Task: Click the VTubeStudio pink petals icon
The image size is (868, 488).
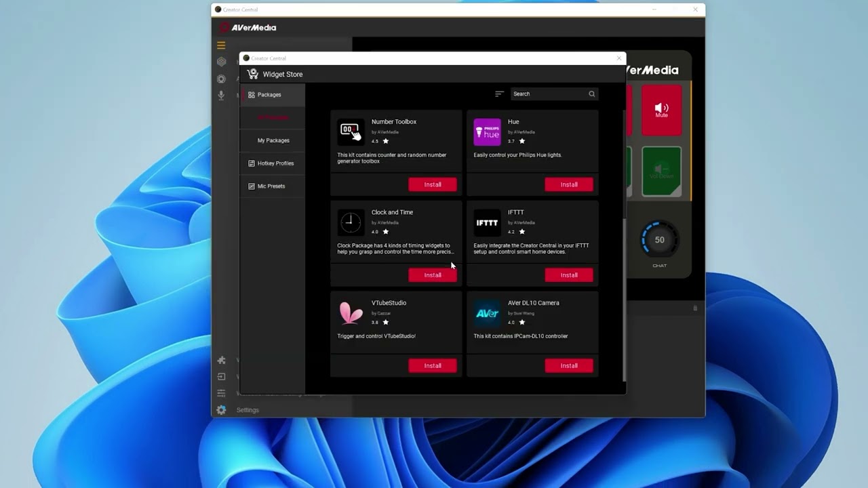Action: tap(351, 313)
